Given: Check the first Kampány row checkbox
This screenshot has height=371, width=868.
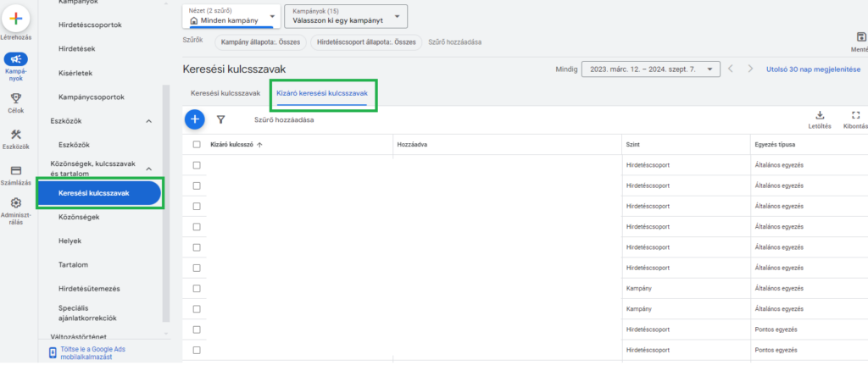Looking at the screenshot, I should pyautogui.click(x=197, y=289).
